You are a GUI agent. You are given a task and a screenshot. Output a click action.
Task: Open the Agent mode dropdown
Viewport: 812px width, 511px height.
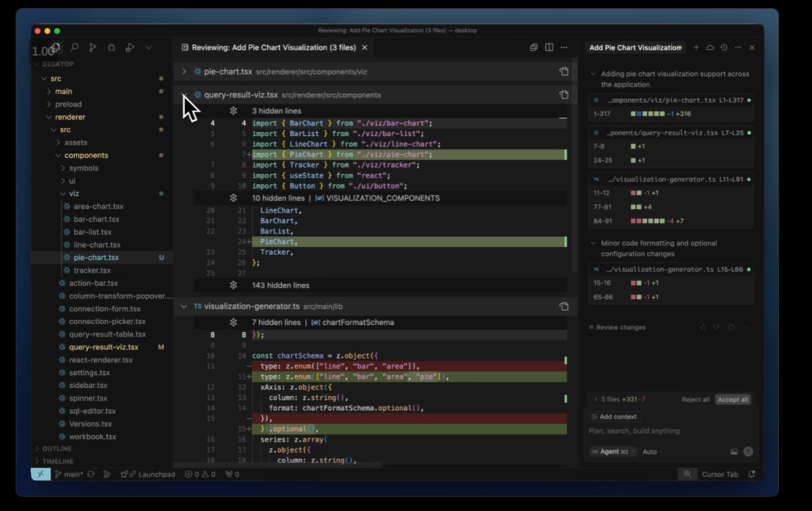pos(613,452)
